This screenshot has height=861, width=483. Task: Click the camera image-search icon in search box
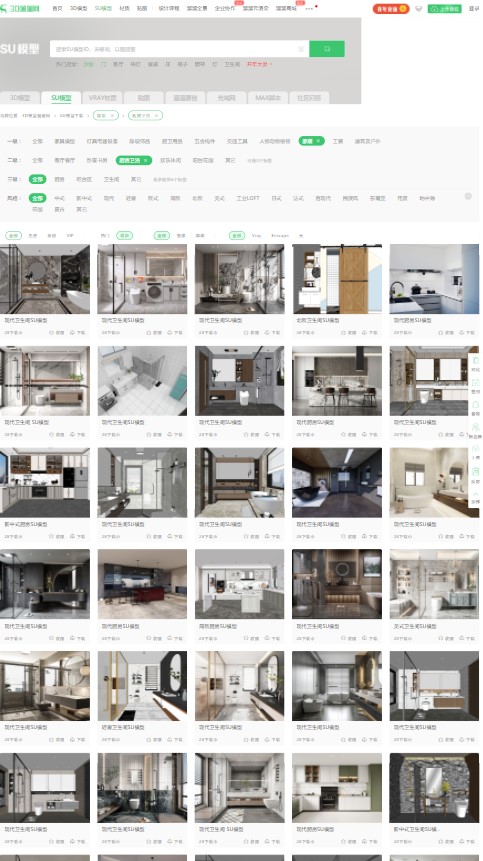pyautogui.click(x=301, y=49)
